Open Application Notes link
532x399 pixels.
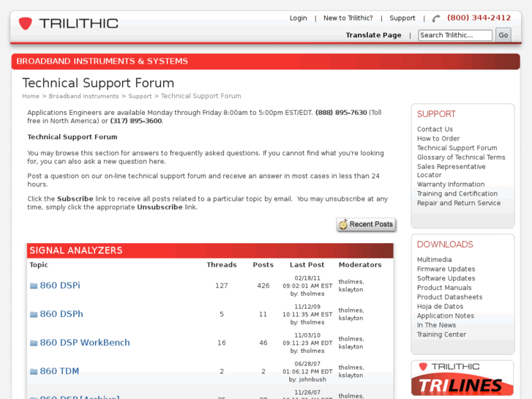[446, 316]
